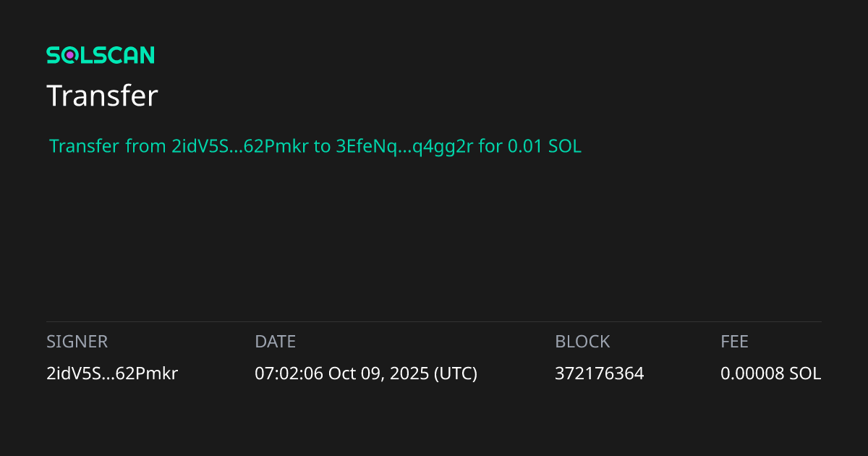Viewport: 868px width, 456px height.
Task: Click the 0.01 SOL transfer amount
Action: (x=545, y=147)
